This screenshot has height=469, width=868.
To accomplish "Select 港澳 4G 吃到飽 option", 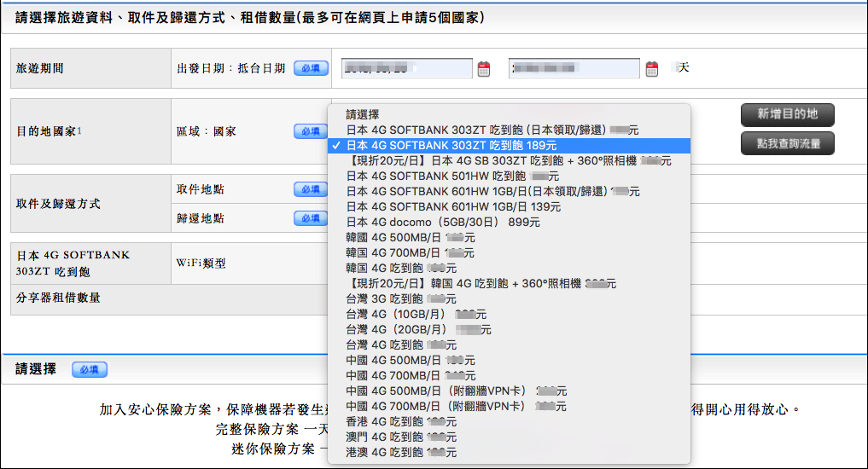I will pos(510,453).
